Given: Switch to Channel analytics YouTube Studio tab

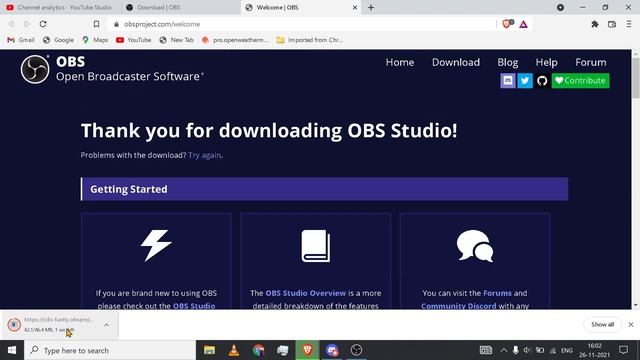Looking at the screenshot, I should click(x=60, y=7).
